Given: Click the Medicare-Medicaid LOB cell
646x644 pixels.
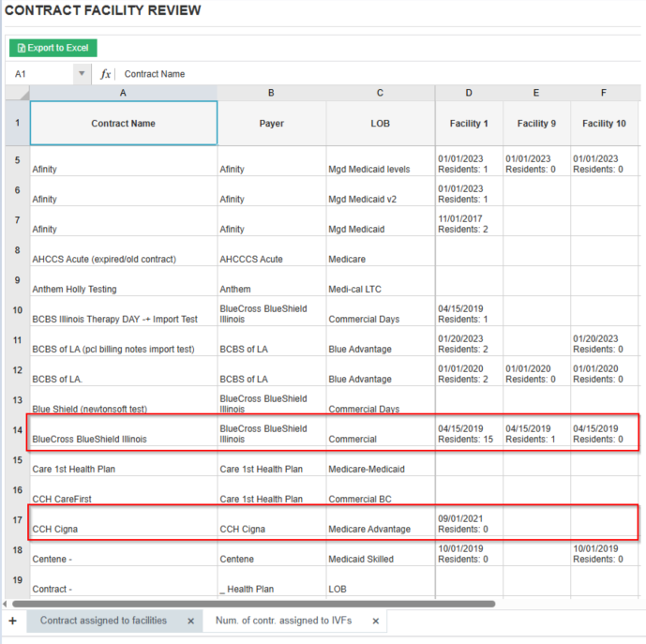Looking at the screenshot, I should [381, 460].
